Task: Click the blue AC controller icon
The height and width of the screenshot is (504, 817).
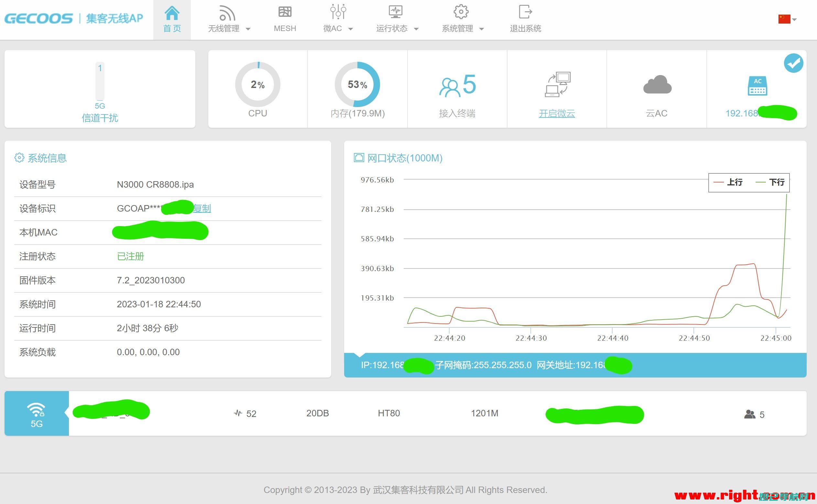Action: (x=757, y=86)
